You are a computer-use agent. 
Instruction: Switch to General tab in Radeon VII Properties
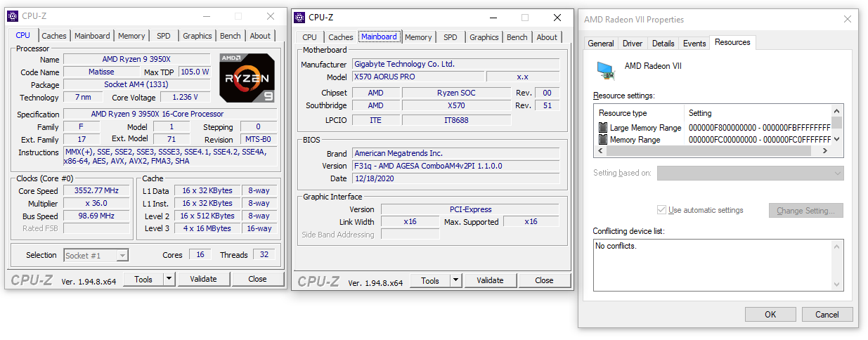pyautogui.click(x=601, y=44)
